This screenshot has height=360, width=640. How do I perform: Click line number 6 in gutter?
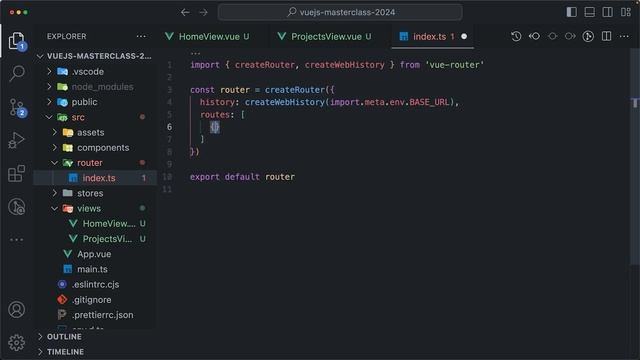[x=169, y=127]
